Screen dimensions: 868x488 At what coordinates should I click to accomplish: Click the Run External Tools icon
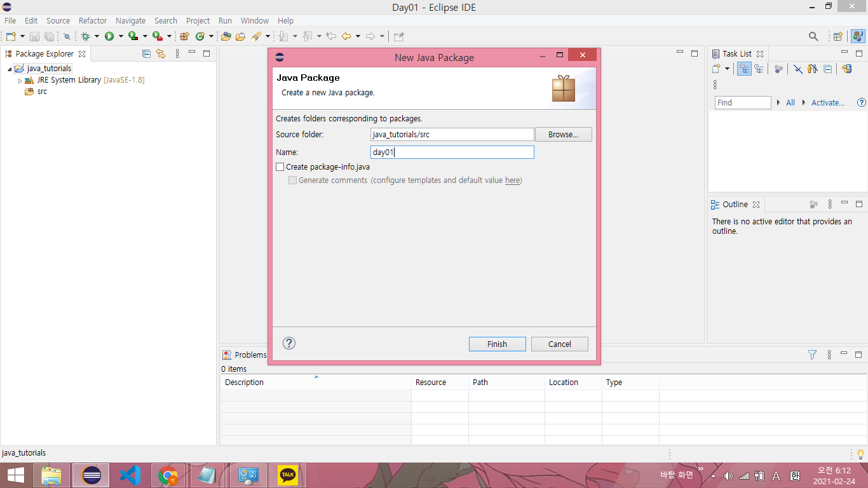click(157, 36)
